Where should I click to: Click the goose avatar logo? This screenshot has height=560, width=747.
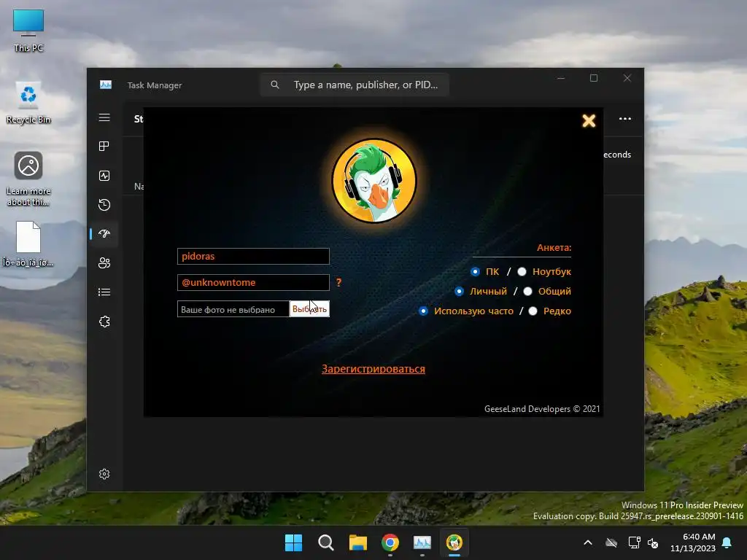(374, 181)
